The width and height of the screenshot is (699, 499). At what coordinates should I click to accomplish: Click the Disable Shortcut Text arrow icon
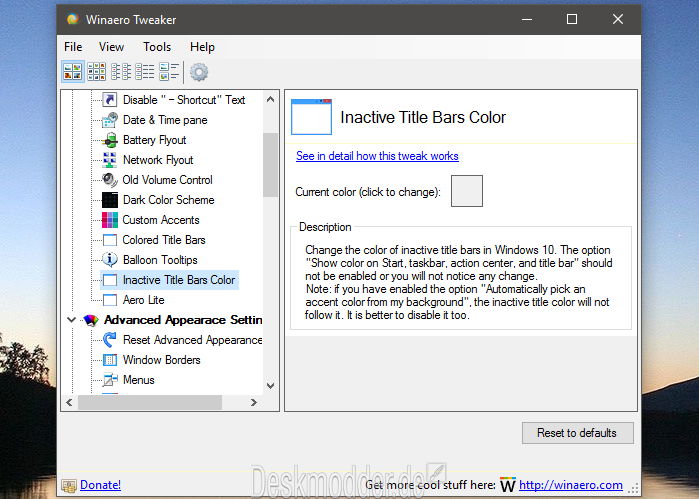(x=110, y=99)
